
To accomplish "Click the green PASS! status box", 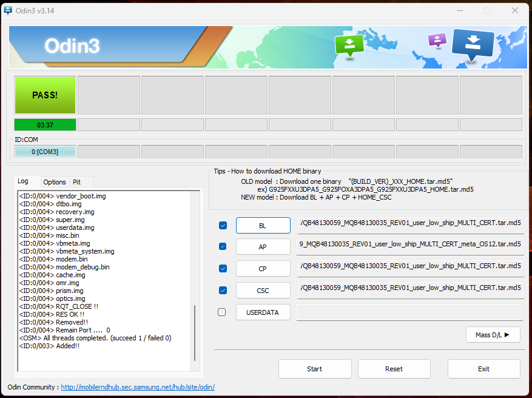I will 45,95.
